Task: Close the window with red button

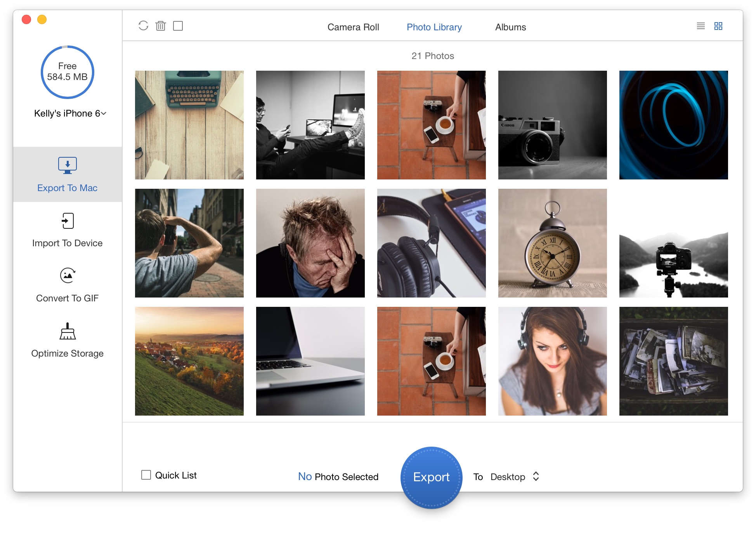Action: point(26,19)
